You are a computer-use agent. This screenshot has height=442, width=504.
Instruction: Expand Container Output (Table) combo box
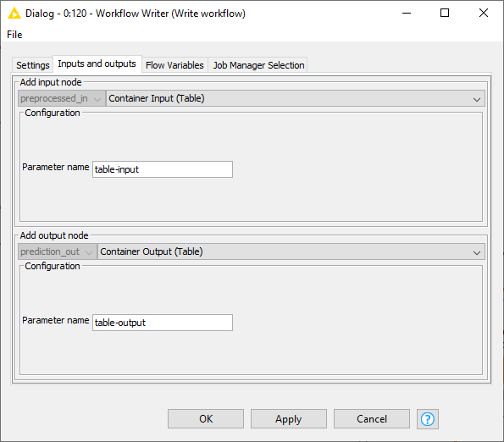click(291, 251)
